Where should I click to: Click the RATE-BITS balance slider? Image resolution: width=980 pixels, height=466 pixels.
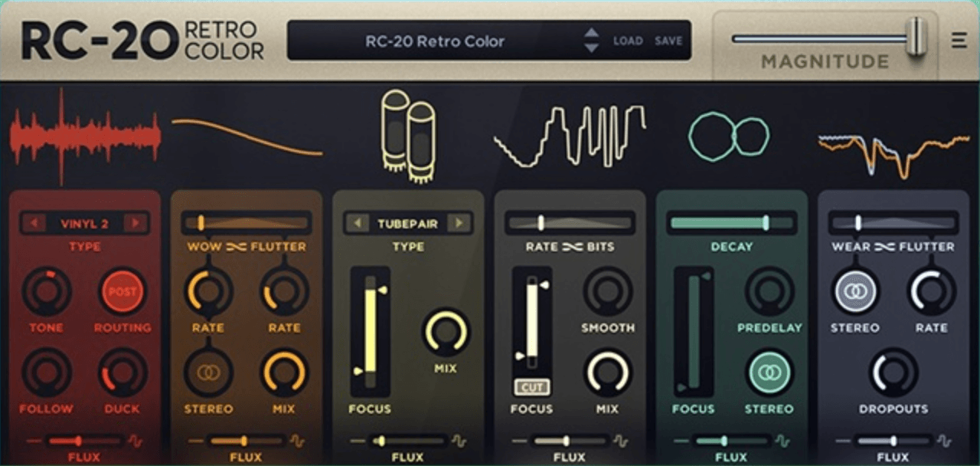point(570,223)
